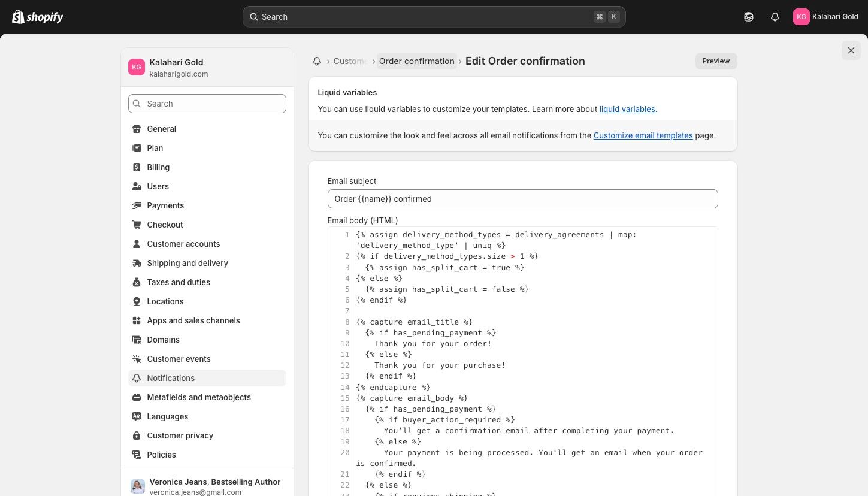
Task: Click the Plan icon in sidebar
Action: [x=137, y=148]
